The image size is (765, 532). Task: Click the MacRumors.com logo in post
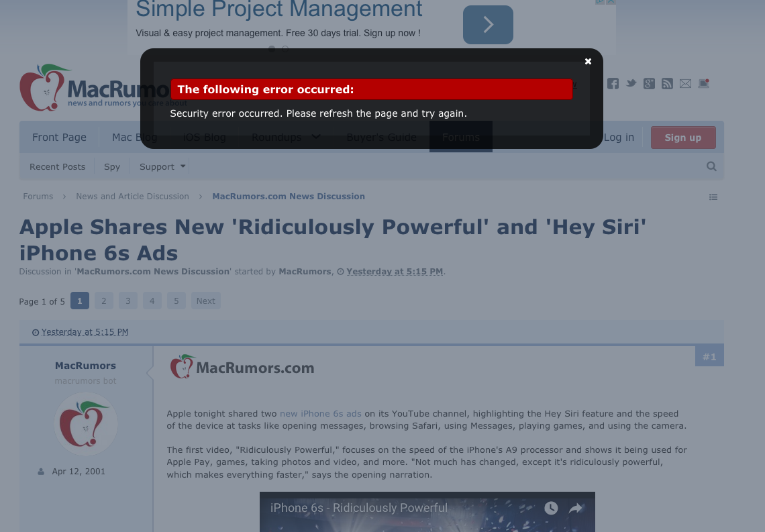pyautogui.click(x=242, y=367)
